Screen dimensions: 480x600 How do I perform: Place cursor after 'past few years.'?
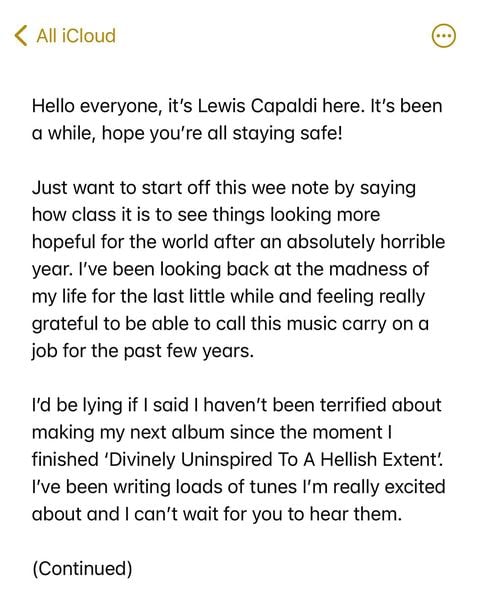(x=255, y=352)
